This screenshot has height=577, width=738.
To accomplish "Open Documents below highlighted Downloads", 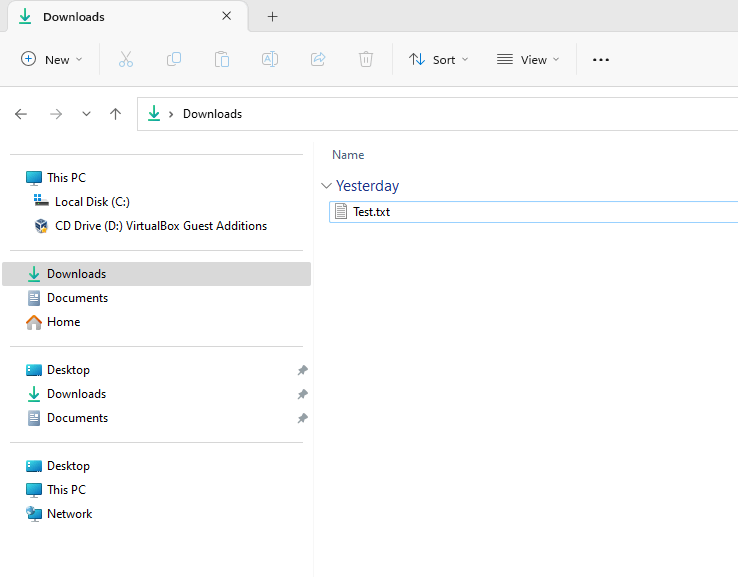I will pos(77,298).
